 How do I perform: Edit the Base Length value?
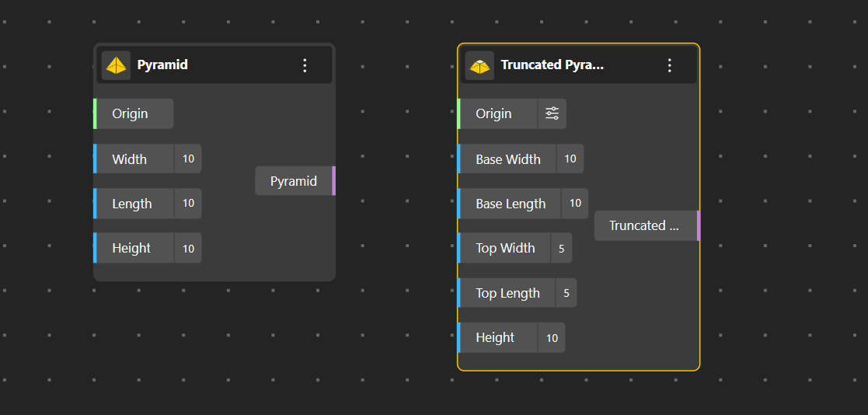pyautogui.click(x=575, y=204)
